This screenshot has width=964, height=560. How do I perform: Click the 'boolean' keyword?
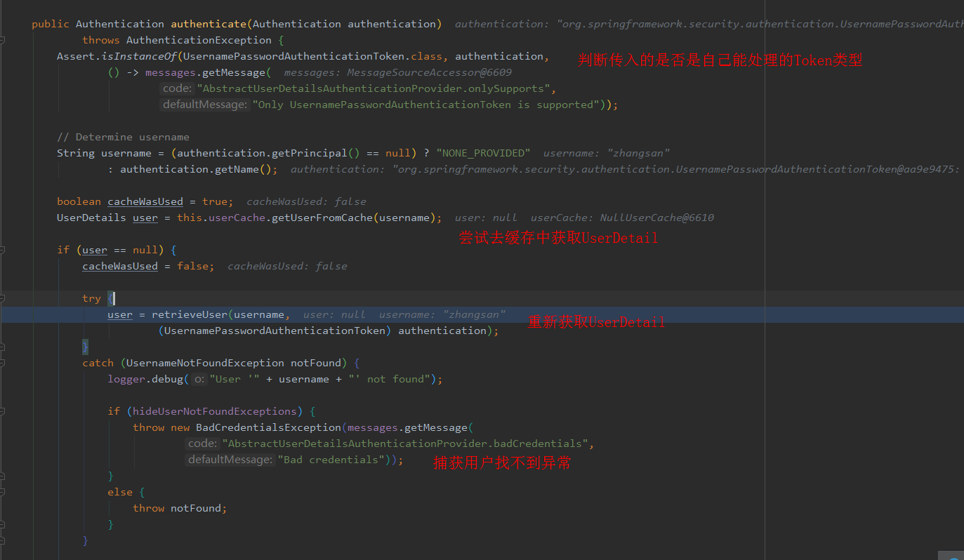[x=79, y=201]
